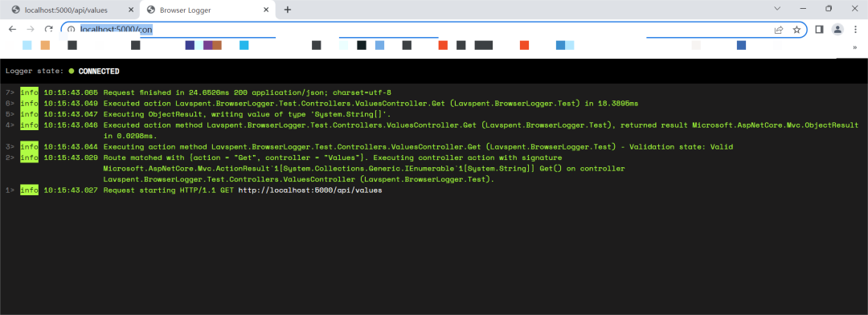The image size is (868, 315).
Task: Click timestamp 10:15:43.044
Action: coord(71,147)
